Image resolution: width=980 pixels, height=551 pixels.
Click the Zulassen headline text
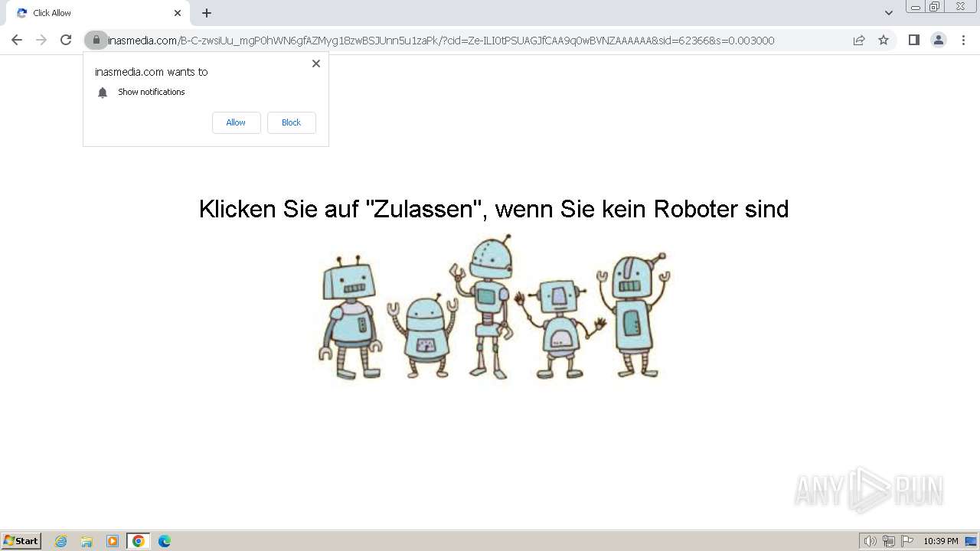pyautogui.click(x=494, y=209)
